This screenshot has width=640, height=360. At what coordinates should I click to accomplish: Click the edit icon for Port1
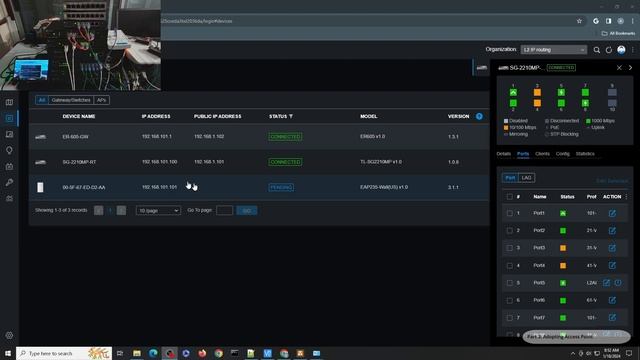(x=612, y=213)
